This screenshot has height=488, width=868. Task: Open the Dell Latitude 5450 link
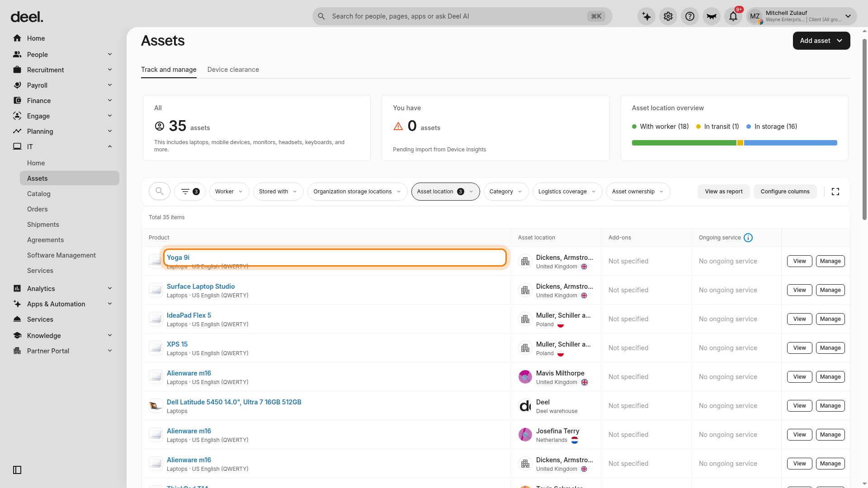tap(234, 402)
